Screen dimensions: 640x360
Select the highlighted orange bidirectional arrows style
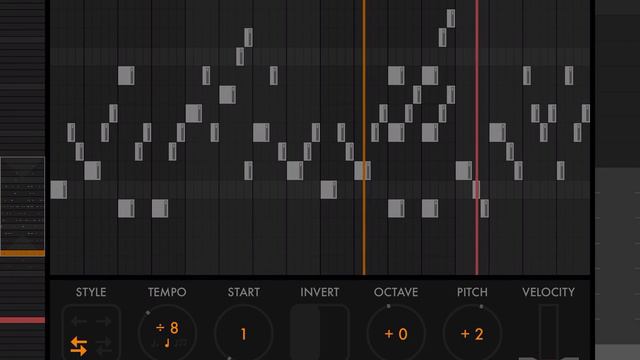coord(78,346)
